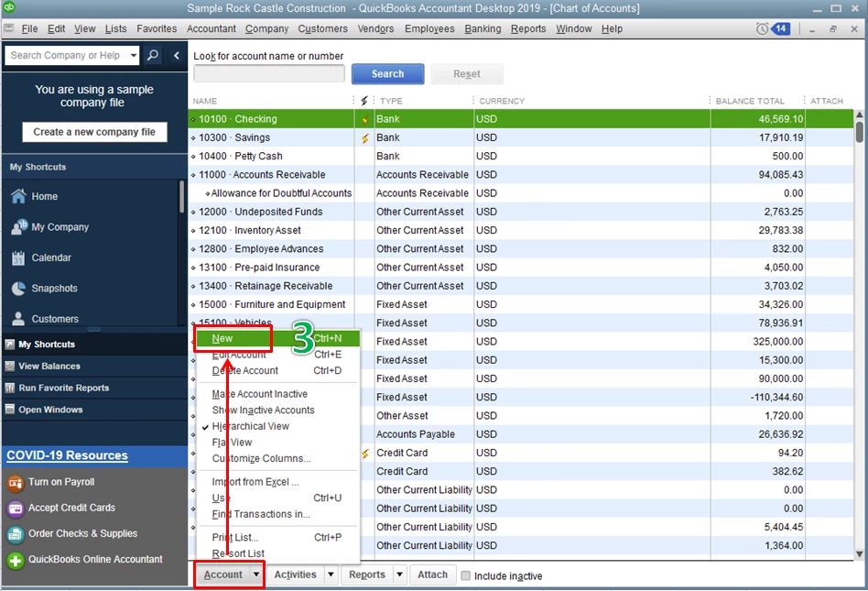The height and width of the screenshot is (591, 868).
Task: Choose Delete Account from the menu
Action: tap(278, 370)
